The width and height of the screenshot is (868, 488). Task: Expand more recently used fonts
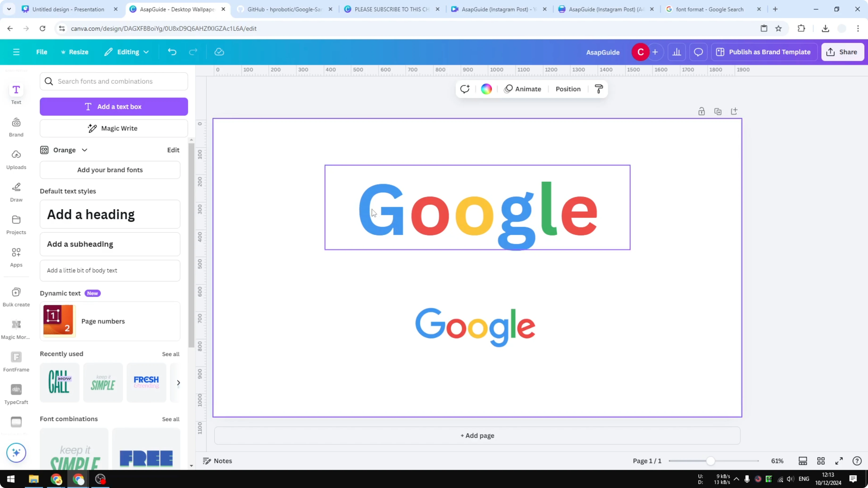coord(178,383)
